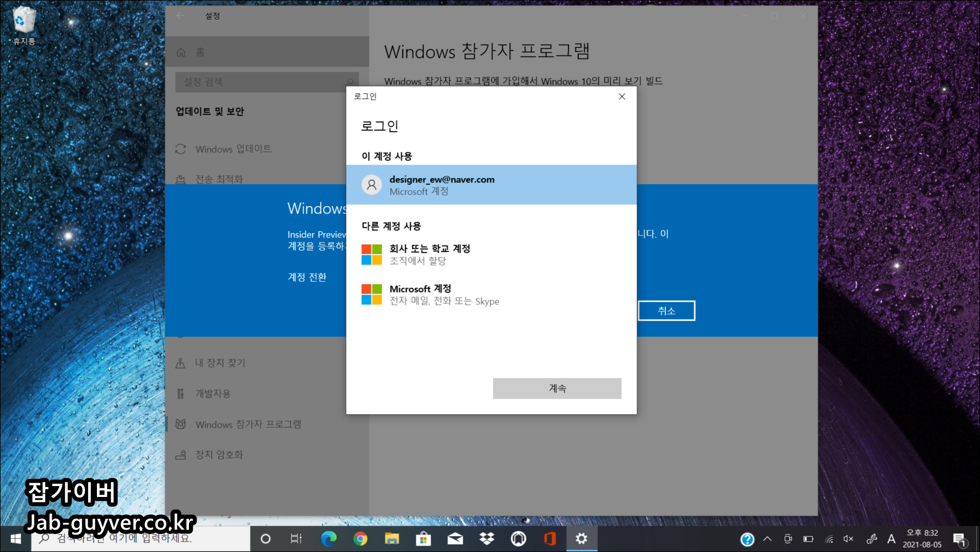Open the Recycle Bin desktop icon
Image resolution: width=980 pixels, height=552 pixels.
(23, 26)
